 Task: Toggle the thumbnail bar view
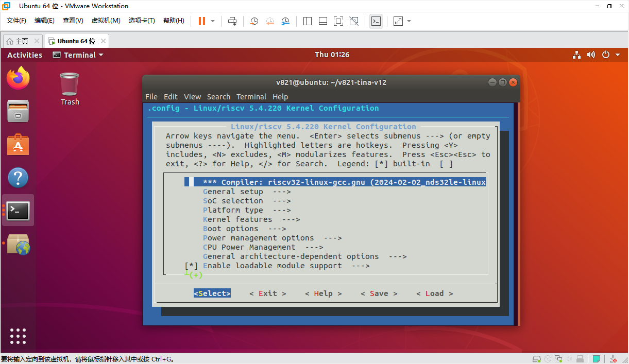(x=323, y=21)
